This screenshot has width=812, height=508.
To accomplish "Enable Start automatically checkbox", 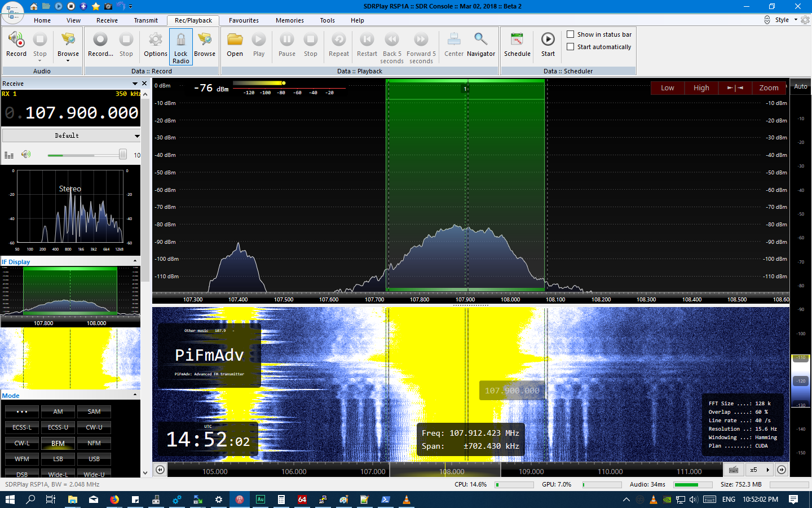I will (x=571, y=47).
